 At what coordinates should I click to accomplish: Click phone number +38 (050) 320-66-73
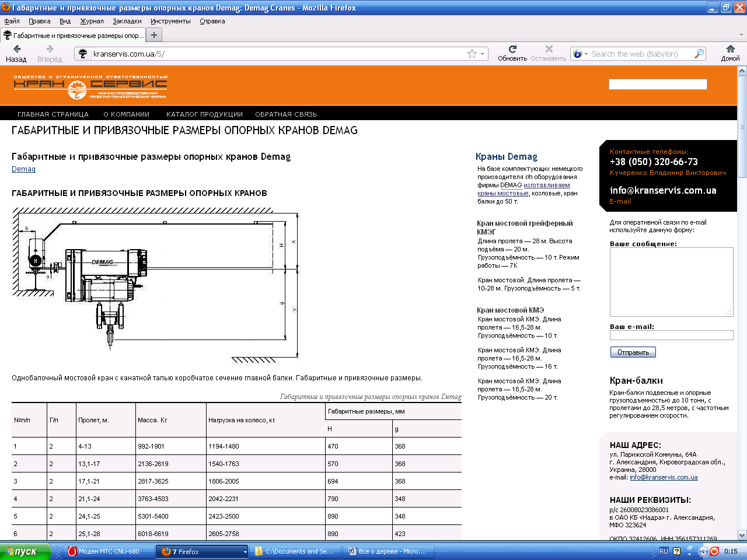coord(654,162)
